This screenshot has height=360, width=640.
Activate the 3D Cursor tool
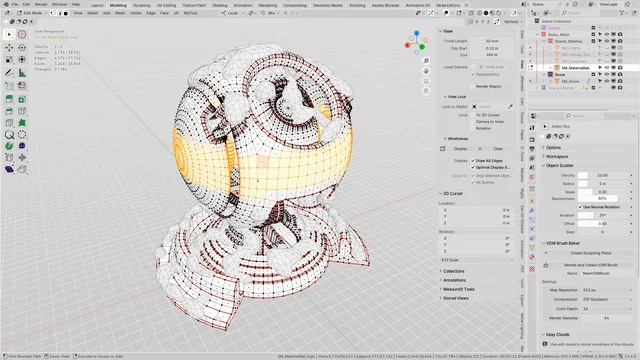point(22,35)
